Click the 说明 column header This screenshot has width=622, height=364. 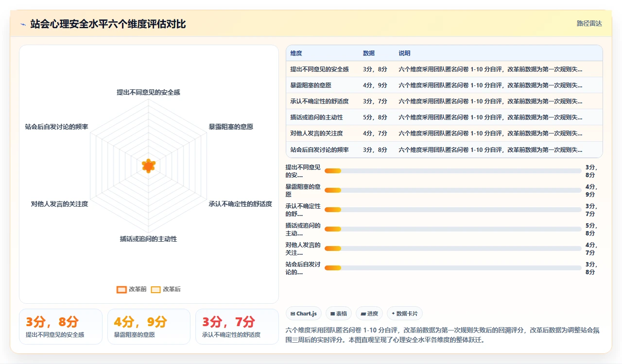[x=404, y=53]
